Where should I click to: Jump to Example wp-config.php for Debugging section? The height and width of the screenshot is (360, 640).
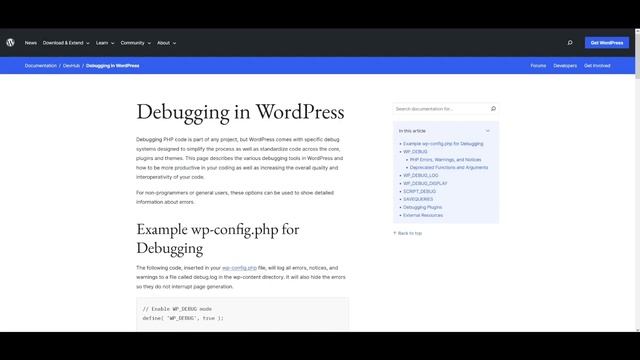point(443,144)
